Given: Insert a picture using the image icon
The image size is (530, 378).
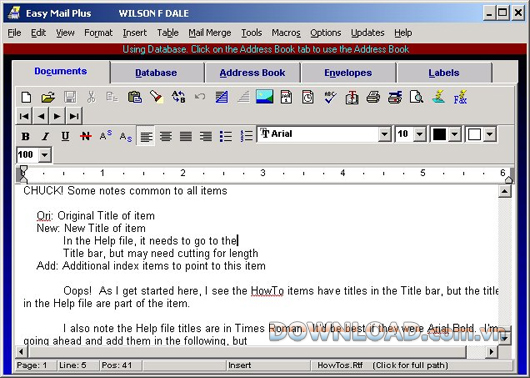Looking at the screenshot, I should point(265,97).
